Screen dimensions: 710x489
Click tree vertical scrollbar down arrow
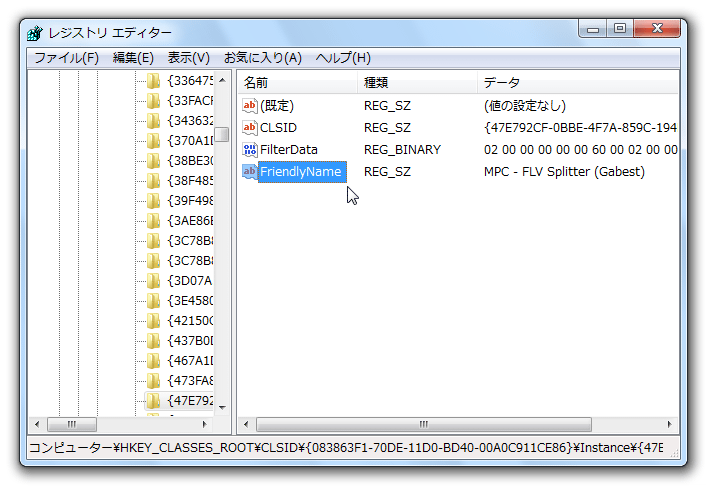click(222, 407)
